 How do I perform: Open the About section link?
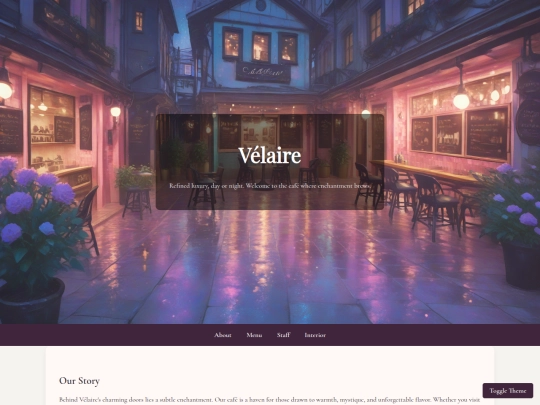pos(222,335)
